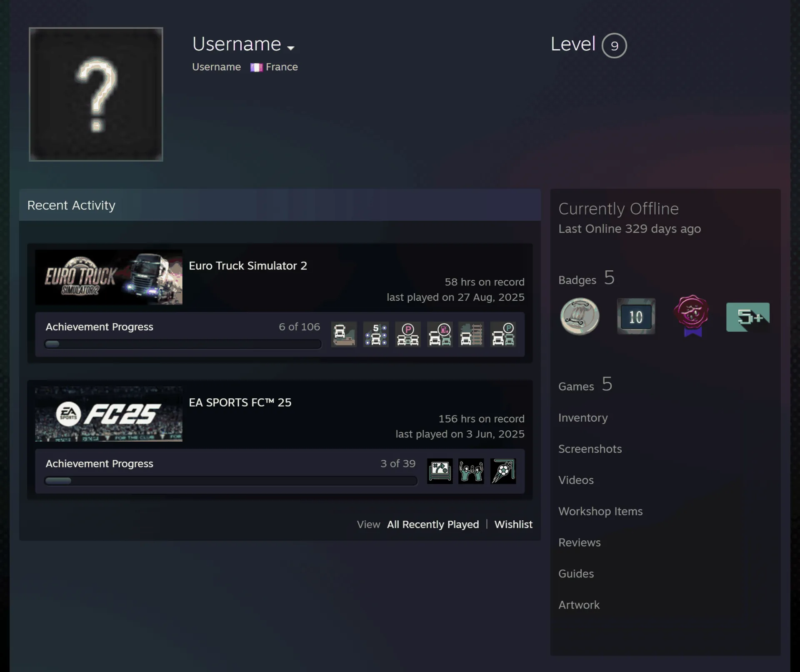Open Artwork in the sidebar
Image resolution: width=800 pixels, height=672 pixels.
pyautogui.click(x=579, y=605)
